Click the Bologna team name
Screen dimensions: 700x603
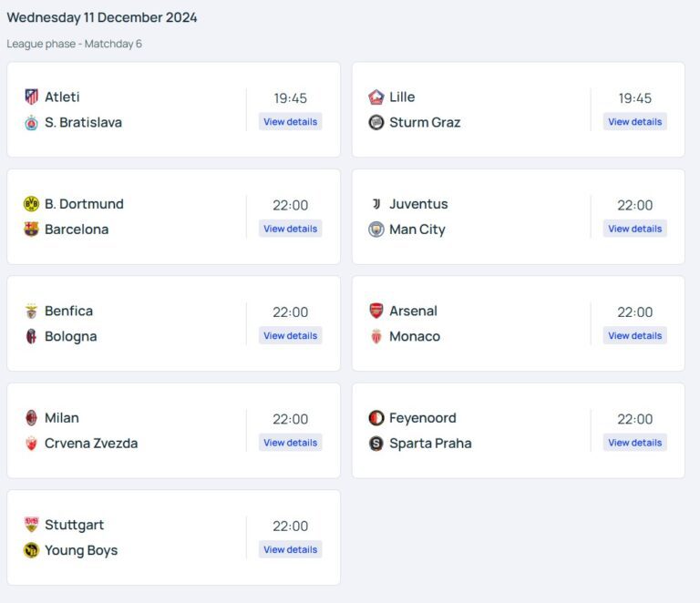pyautogui.click(x=70, y=336)
